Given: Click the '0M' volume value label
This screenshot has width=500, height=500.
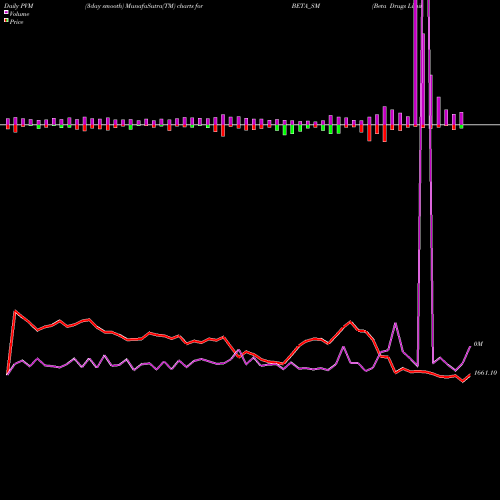Looking at the screenshot, I should 478,344.
